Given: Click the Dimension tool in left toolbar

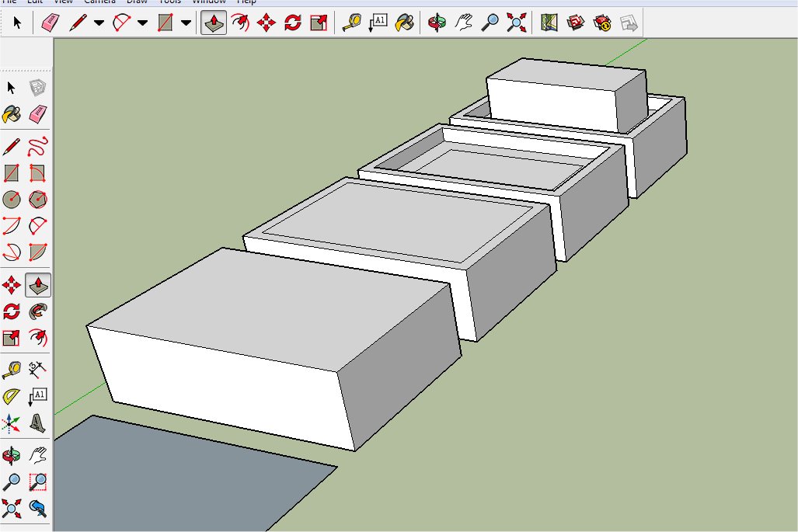Looking at the screenshot, I should (37, 369).
